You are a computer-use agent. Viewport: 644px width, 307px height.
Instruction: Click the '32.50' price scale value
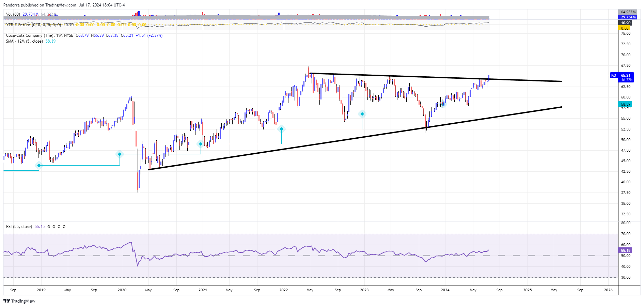626,214
